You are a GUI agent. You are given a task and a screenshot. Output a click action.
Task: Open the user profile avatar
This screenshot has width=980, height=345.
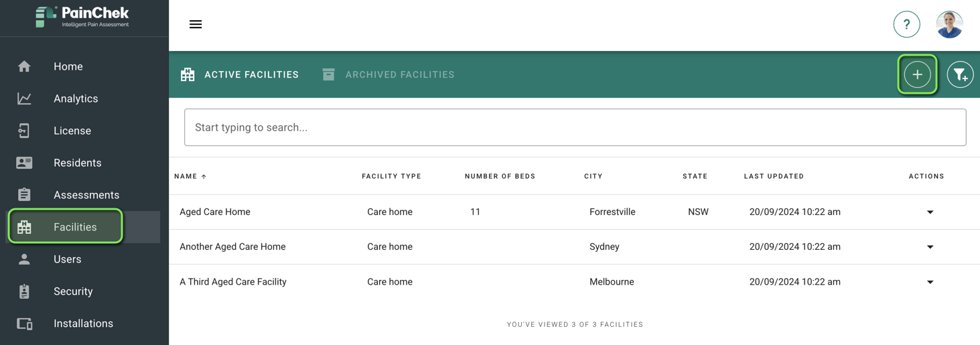[949, 25]
